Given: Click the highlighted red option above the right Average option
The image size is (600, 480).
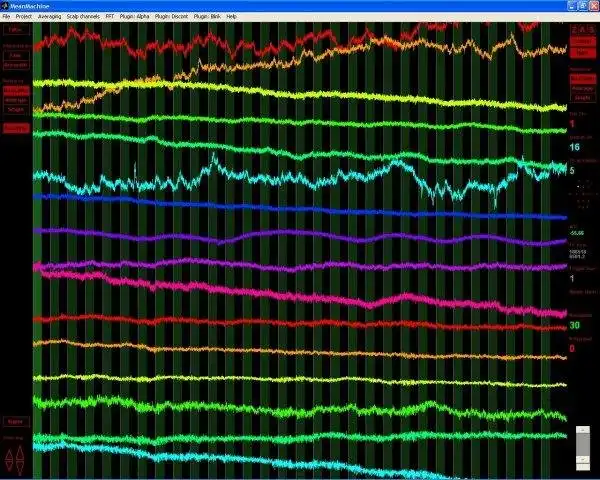Looking at the screenshot, I should [582, 79].
